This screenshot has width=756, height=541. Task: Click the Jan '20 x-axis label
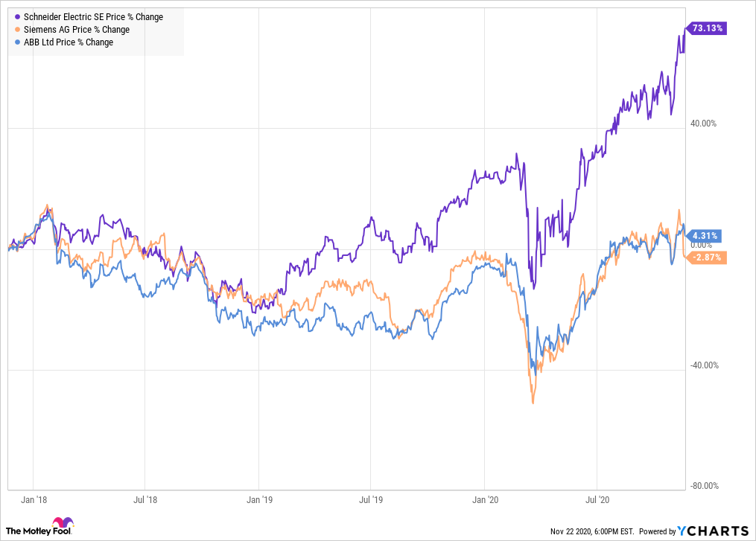[484, 501]
